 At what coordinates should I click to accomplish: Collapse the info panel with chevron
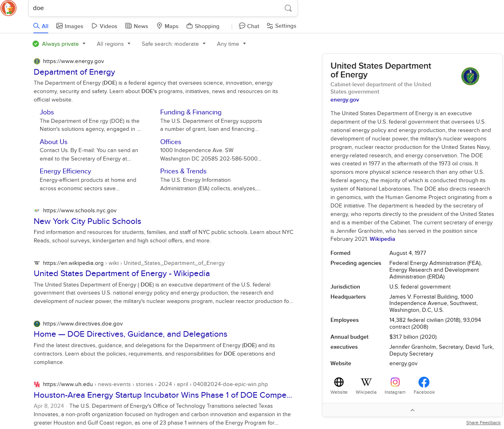point(412,410)
